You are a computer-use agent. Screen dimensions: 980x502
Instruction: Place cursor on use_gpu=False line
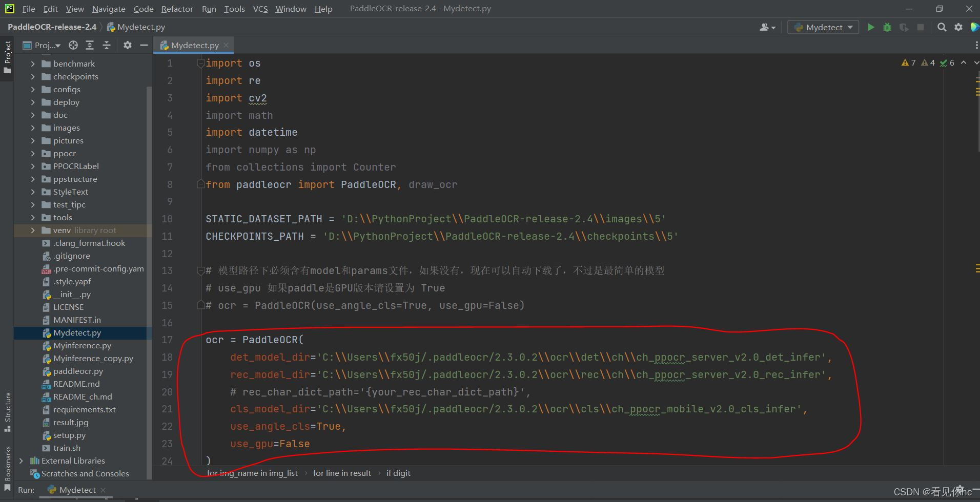(x=270, y=444)
